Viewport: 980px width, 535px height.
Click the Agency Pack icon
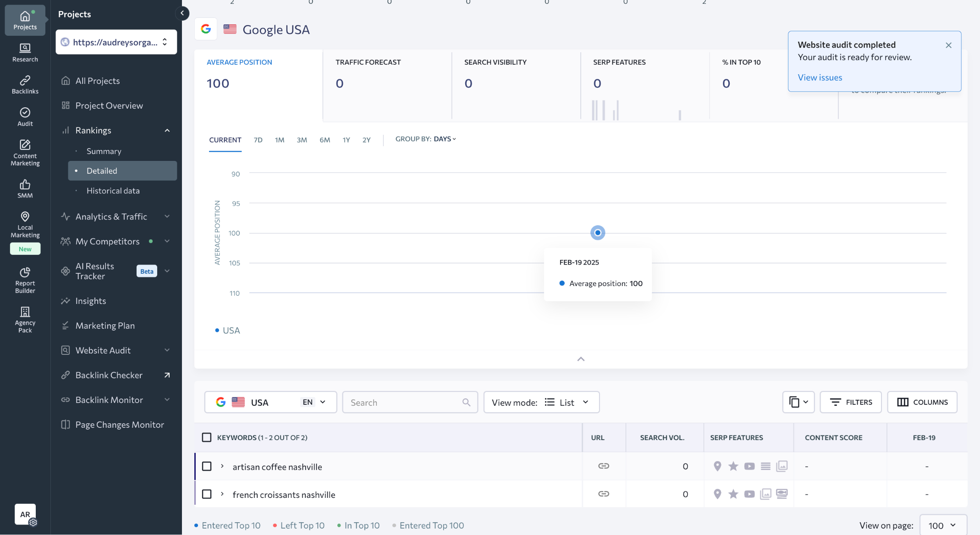pos(25,319)
